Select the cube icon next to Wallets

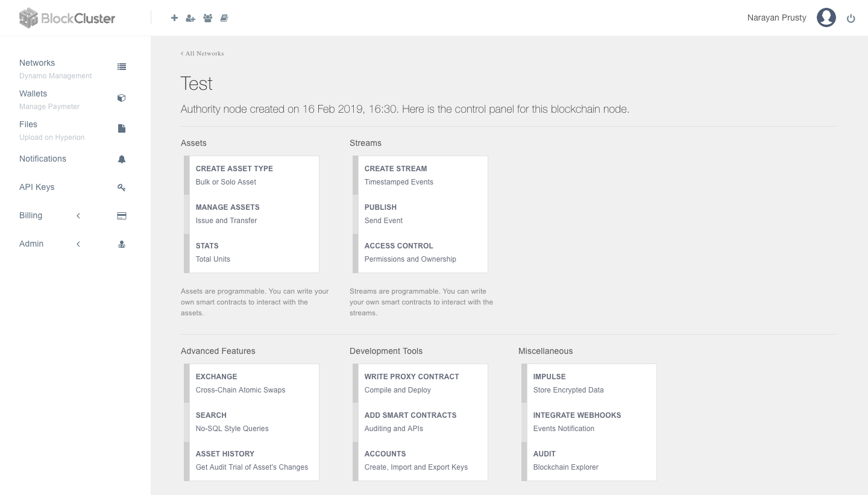click(x=122, y=98)
